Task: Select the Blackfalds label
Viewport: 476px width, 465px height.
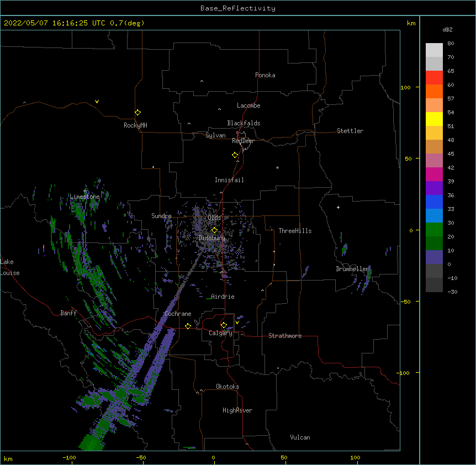Action: [244, 123]
